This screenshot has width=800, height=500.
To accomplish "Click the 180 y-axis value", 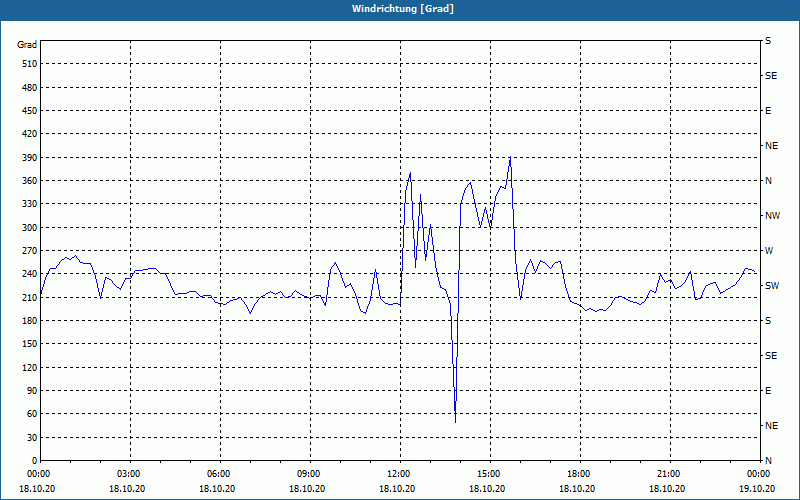I will (30, 321).
